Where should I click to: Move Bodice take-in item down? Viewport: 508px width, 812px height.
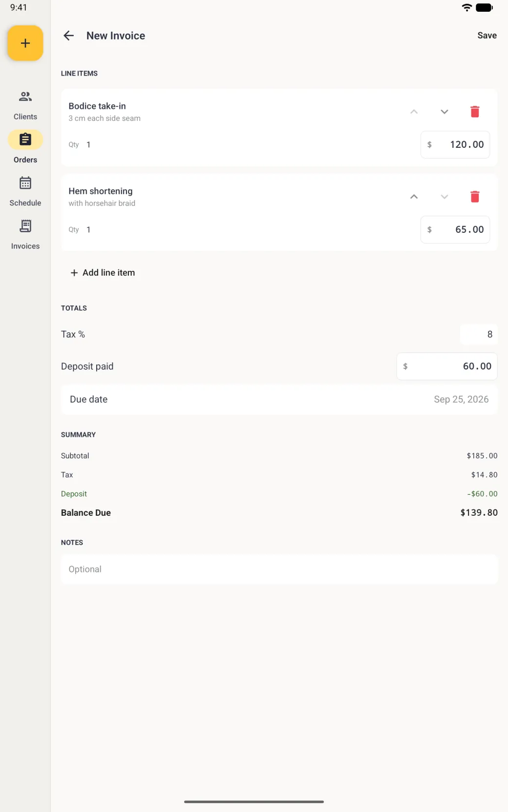(x=444, y=112)
